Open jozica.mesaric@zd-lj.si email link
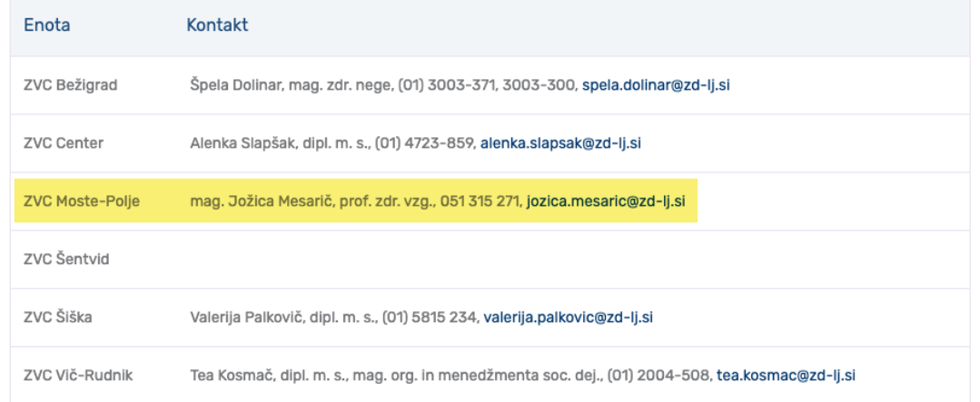This screenshot has height=402, width=980. (606, 201)
